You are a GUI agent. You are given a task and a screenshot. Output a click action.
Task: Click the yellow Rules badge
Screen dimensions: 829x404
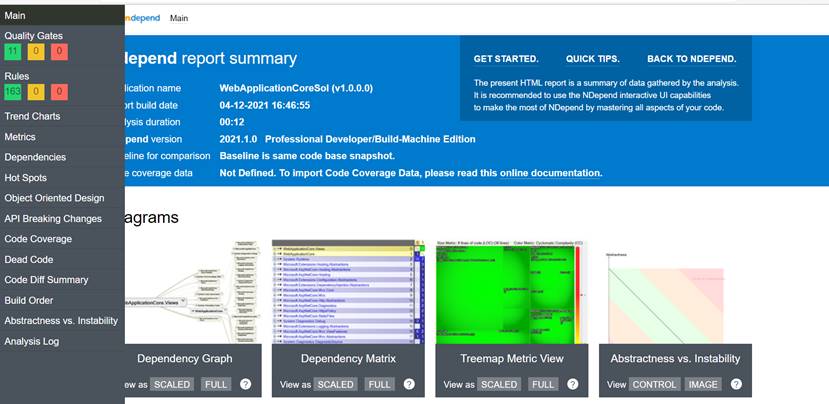(36, 92)
